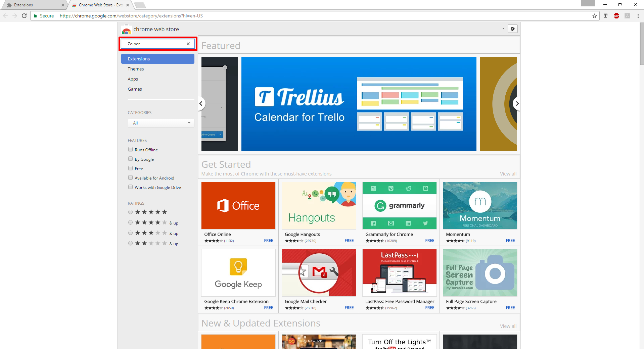Image resolution: width=644 pixels, height=349 pixels.
Task: Reload the page
Action: [24, 16]
